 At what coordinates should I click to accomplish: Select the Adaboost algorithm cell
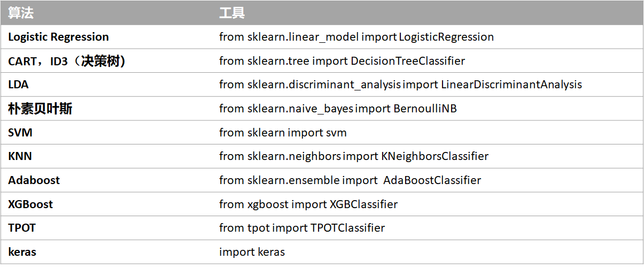click(34, 180)
